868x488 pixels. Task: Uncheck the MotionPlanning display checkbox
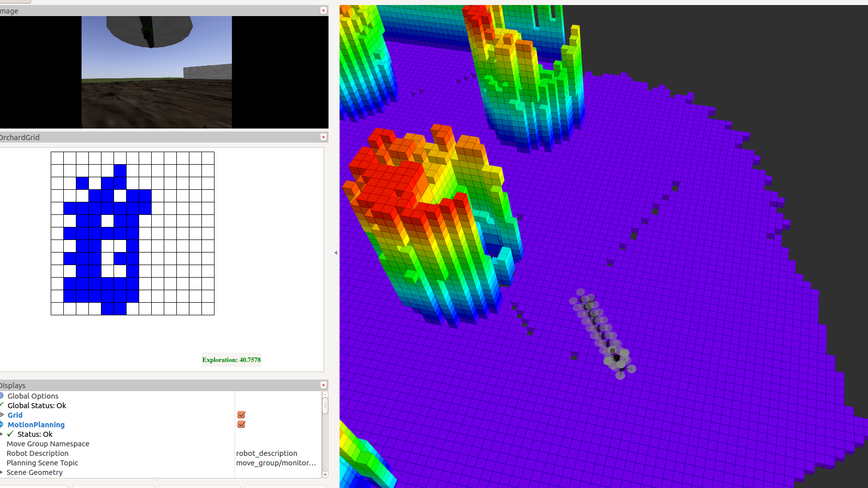click(x=241, y=424)
